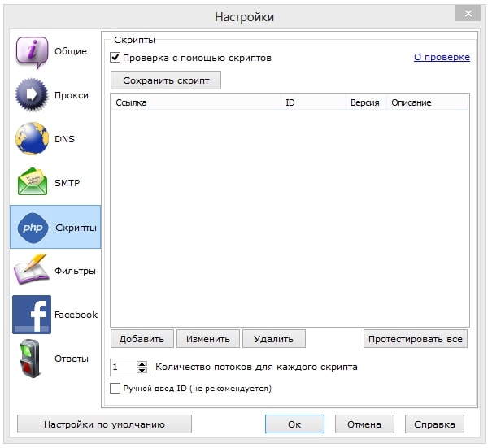This screenshot has width=492, height=448.
Task: Click the Сохранить скрипт button
Action: 166,80
